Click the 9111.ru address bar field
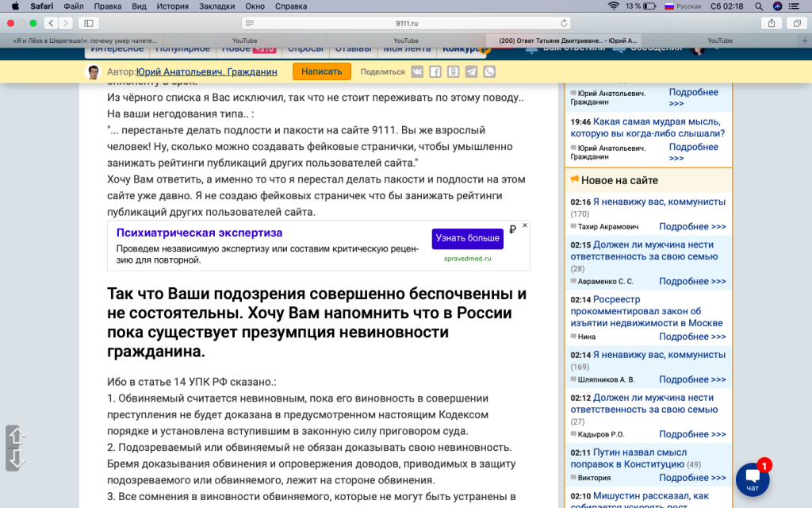812x508 pixels. [x=406, y=23]
